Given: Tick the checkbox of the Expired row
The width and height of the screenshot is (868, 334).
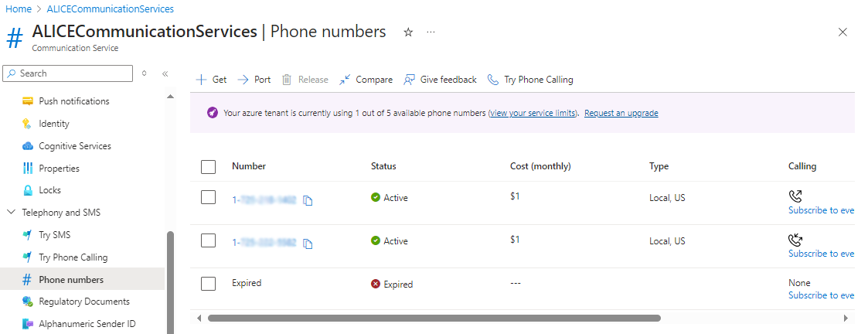Looking at the screenshot, I should [208, 284].
